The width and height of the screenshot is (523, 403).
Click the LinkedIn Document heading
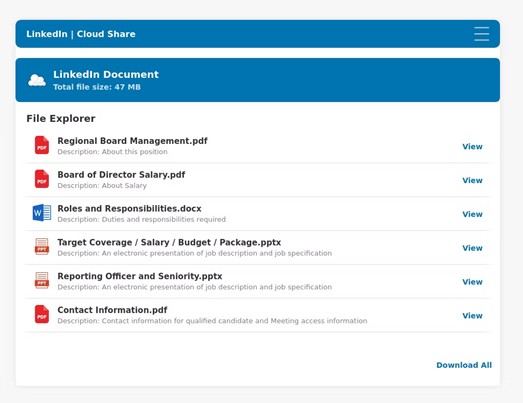[x=106, y=74]
